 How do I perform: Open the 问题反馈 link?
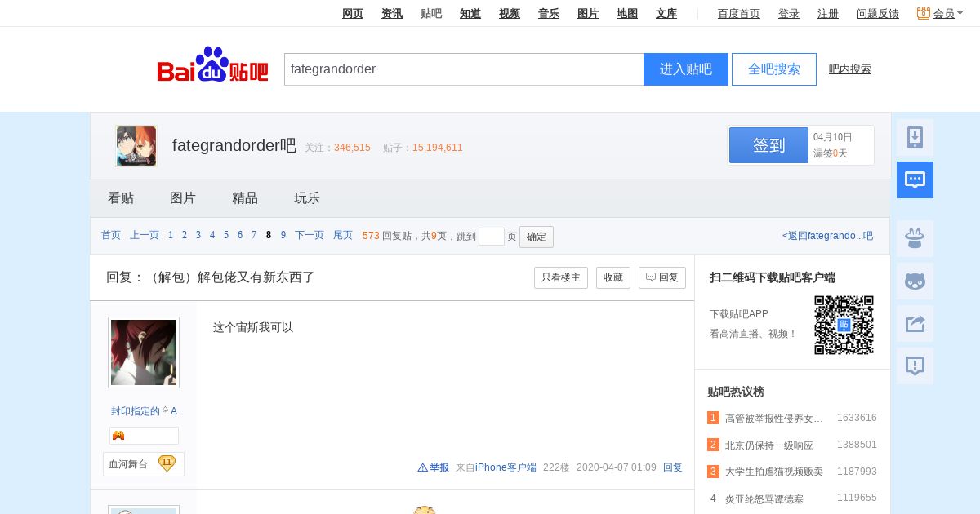pyautogui.click(x=878, y=13)
